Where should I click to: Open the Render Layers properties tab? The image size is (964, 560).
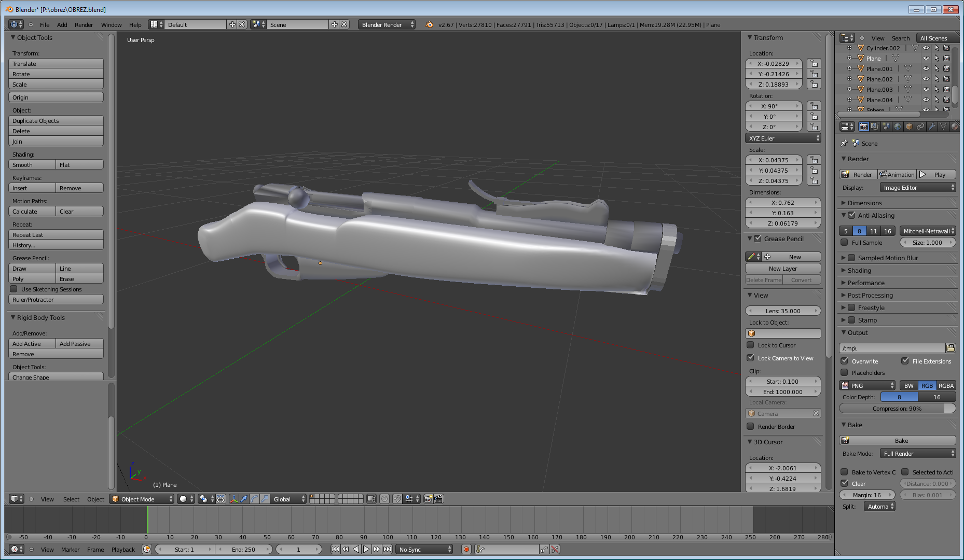tap(875, 127)
